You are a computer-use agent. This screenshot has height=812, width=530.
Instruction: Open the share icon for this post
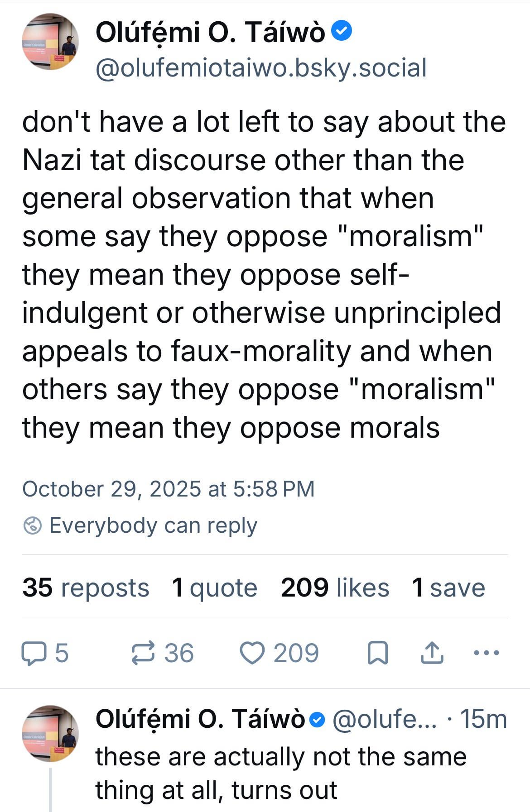pyautogui.click(x=431, y=654)
